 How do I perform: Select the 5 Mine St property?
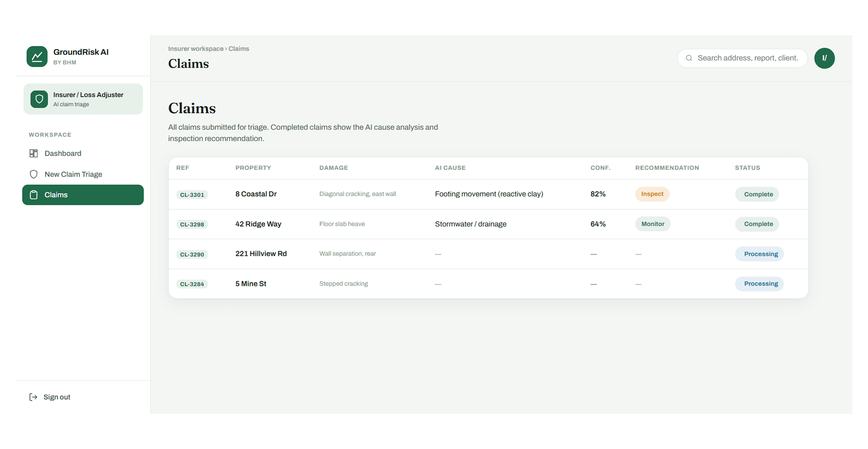click(x=251, y=284)
